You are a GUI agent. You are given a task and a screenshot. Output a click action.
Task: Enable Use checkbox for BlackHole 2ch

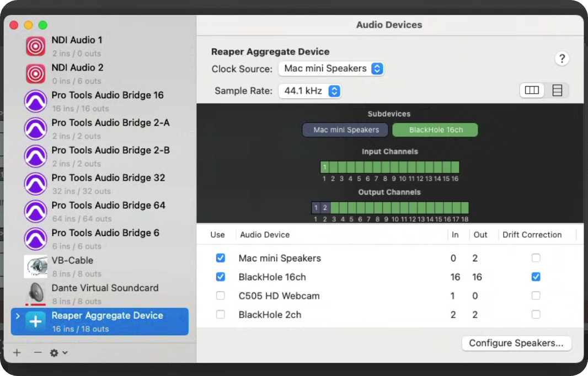pyautogui.click(x=221, y=314)
